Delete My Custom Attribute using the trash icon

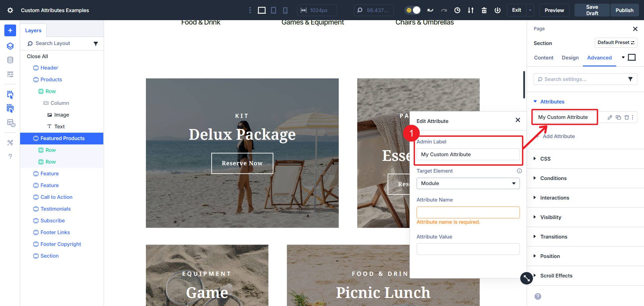point(627,117)
